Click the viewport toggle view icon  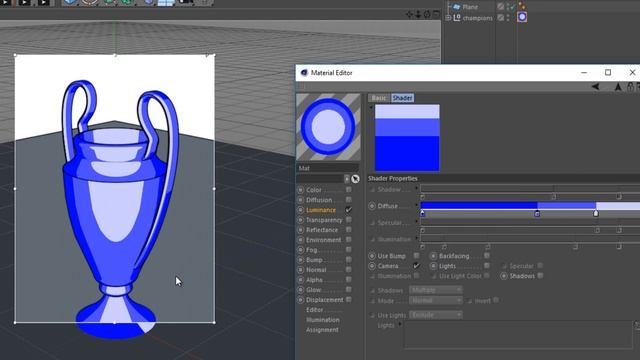pyautogui.click(x=436, y=14)
